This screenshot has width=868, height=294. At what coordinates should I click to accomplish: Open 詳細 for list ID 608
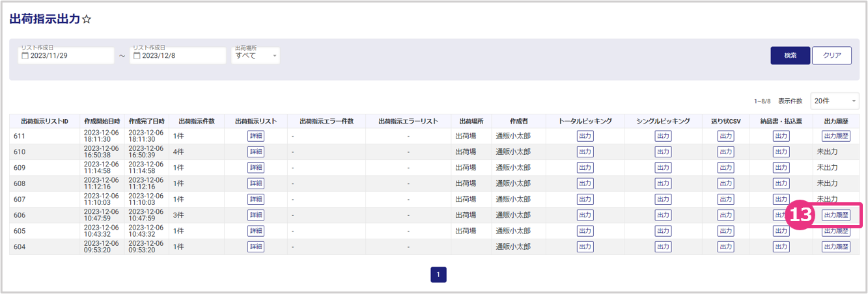click(x=256, y=183)
